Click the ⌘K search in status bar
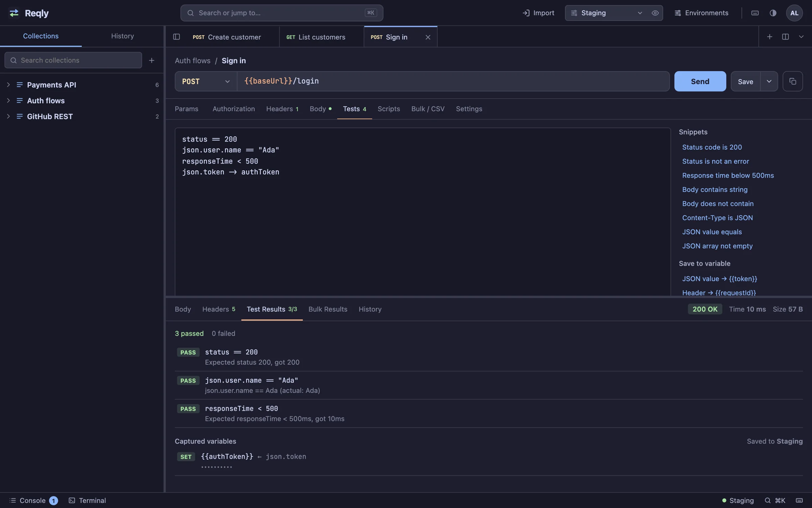The width and height of the screenshot is (812, 508). pyautogui.click(x=775, y=500)
